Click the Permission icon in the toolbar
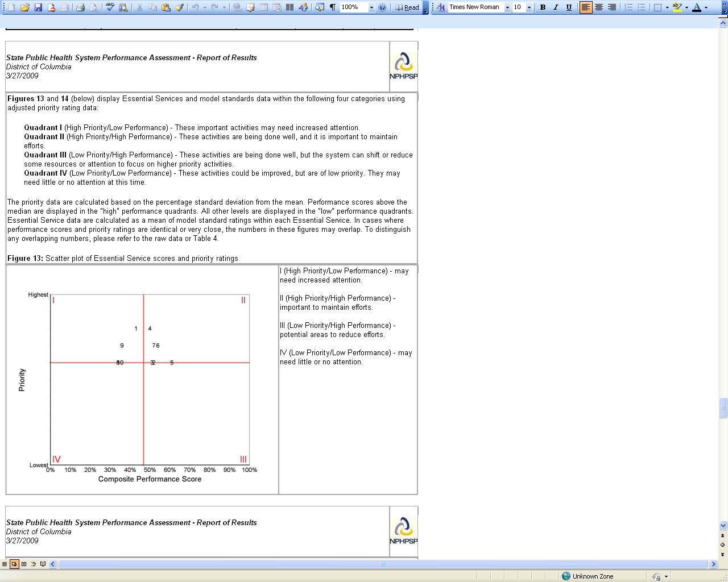This screenshot has height=582, width=728. pos(51,7)
